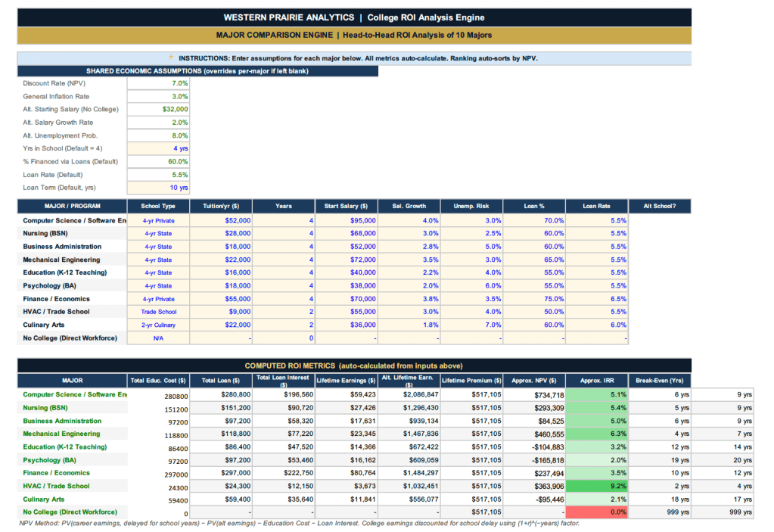Click the red 0.0% IRR cell
Viewport: 774px width, 532px height.
pyautogui.click(x=597, y=512)
